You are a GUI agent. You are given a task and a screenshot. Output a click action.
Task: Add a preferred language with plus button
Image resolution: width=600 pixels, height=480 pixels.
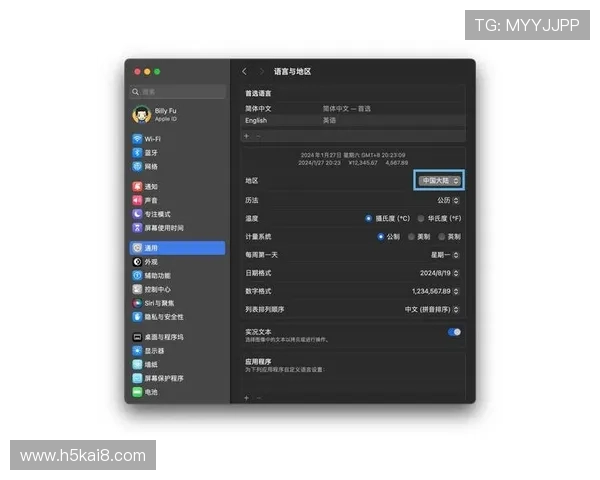pyautogui.click(x=247, y=136)
